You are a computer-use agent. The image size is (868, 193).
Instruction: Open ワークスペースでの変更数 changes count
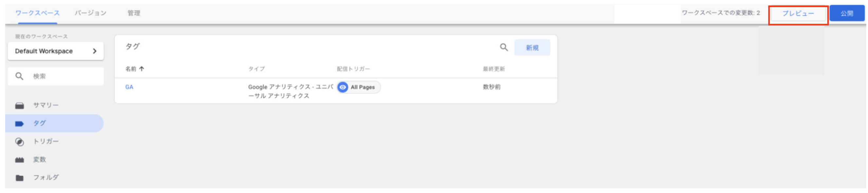click(721, 13)
